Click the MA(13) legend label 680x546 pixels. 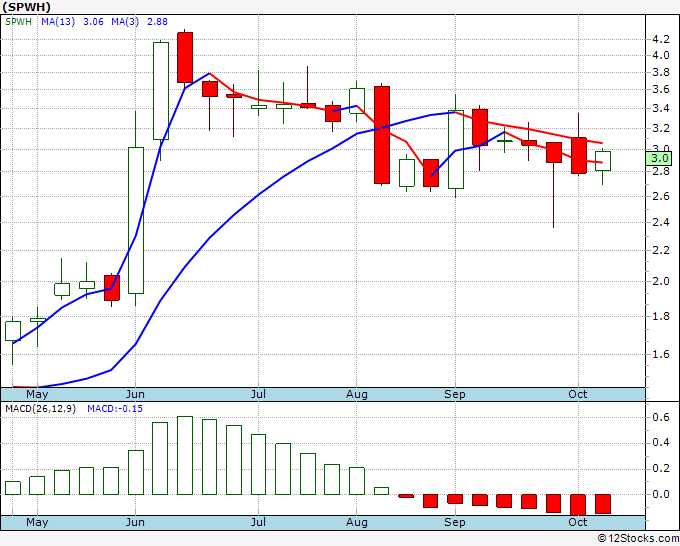(58, 22)
